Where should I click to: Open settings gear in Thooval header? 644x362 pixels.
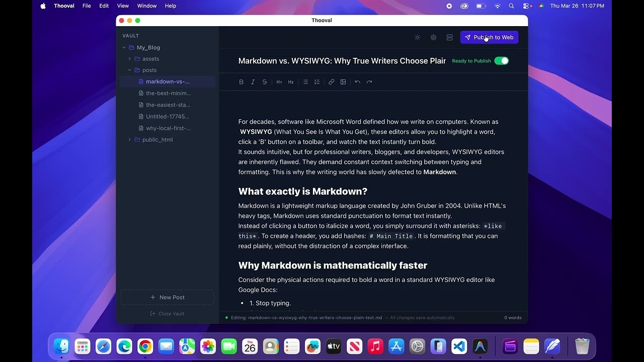point(433,37)
